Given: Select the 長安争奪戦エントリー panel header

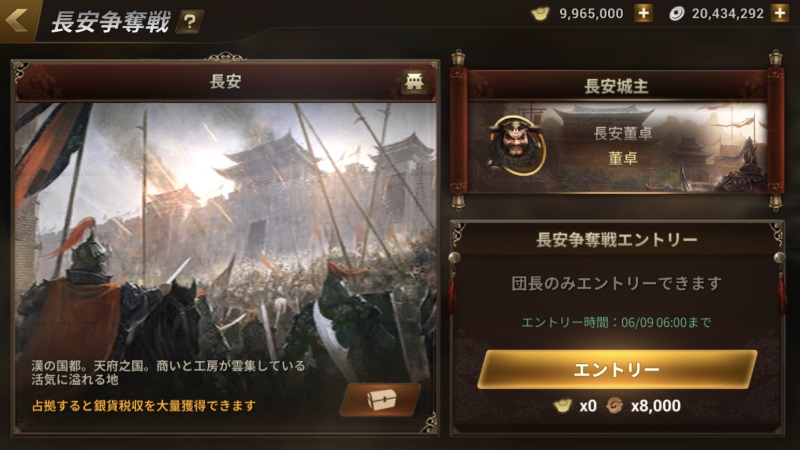Looking at the screenshot, I should point(617,239).
